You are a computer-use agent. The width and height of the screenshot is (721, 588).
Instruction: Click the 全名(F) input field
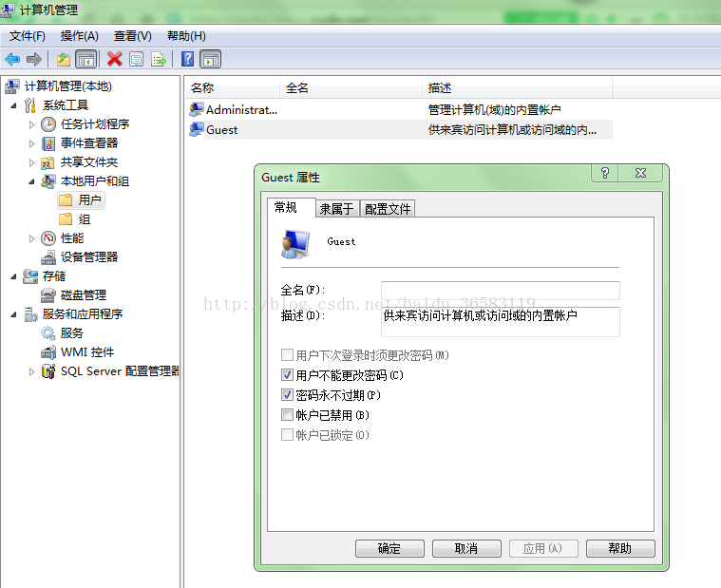coord(501,290)
